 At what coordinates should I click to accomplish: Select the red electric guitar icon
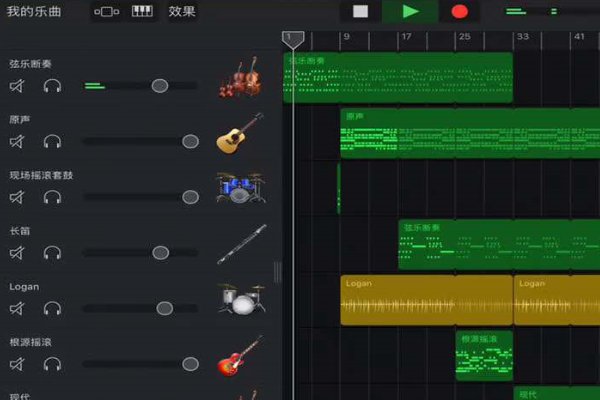[239, 354]
